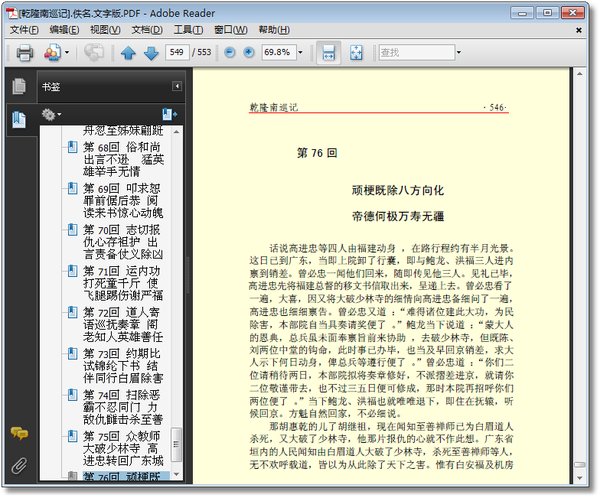Click bookmark icon beside 第70回
This screenshot has width=600, height=498.
click(x=72, y=230)
